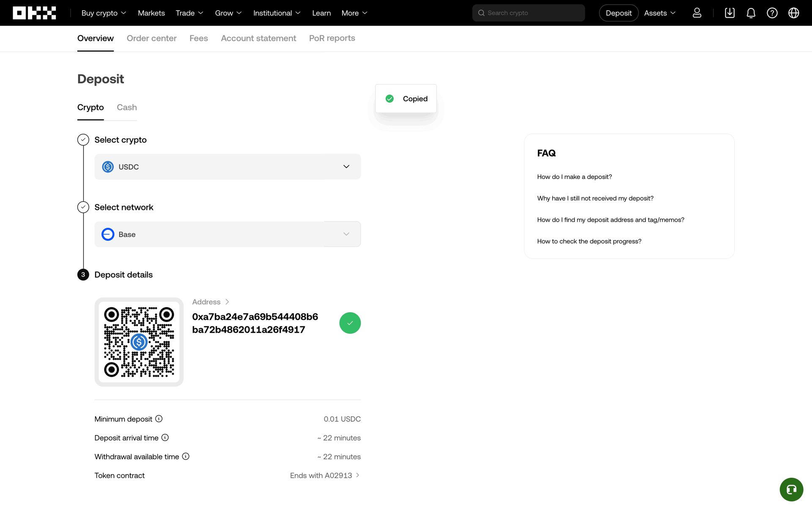Open the language globe icon
This screenshot has width=812, height=510.
[x=793, y=13]
